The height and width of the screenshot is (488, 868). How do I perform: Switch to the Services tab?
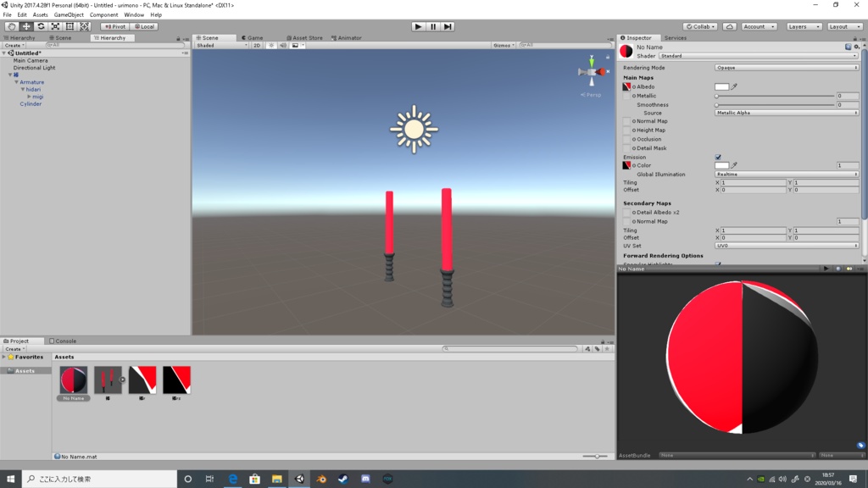click(675, 37)
